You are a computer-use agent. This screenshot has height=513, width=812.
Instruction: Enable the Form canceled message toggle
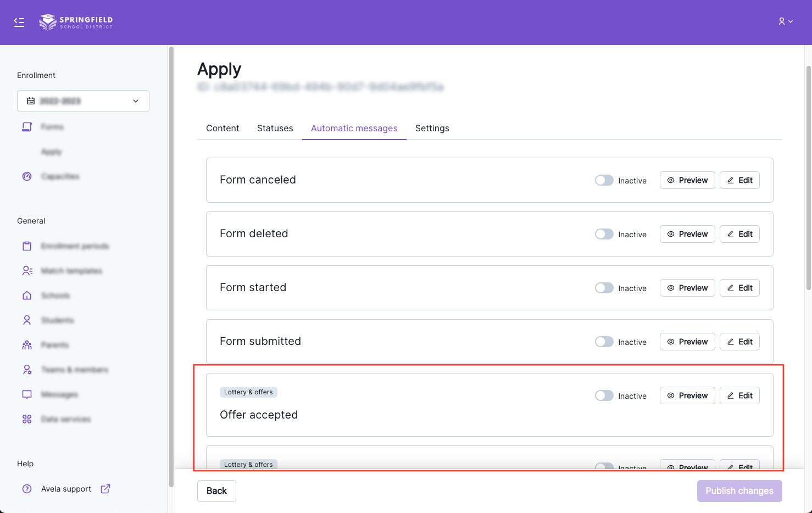(604, 180)
